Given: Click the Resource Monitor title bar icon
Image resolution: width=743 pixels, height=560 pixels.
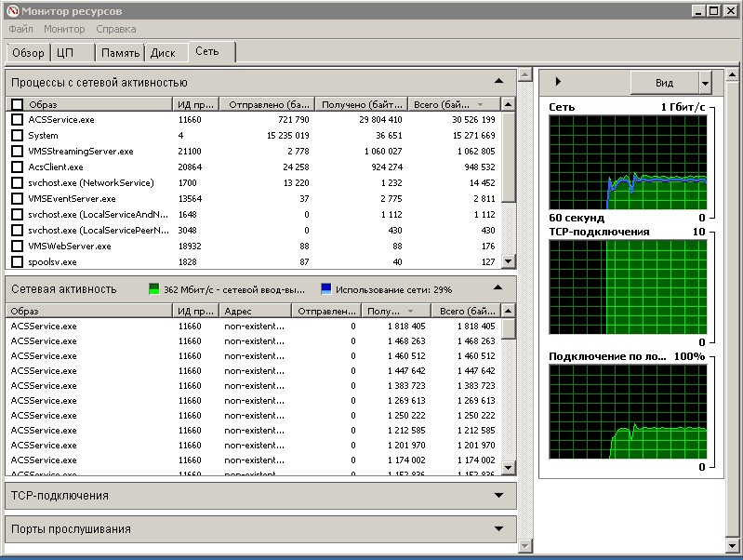Looking at the screenshot, I should (x=12, y=11).
